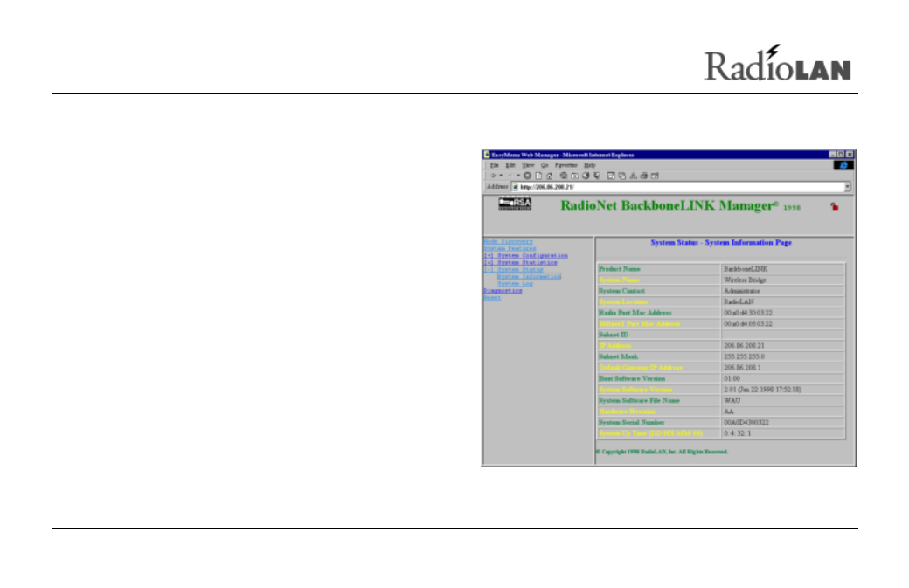Click the RSA security logo image
The image size is (909, 588).
pos(515,204)
